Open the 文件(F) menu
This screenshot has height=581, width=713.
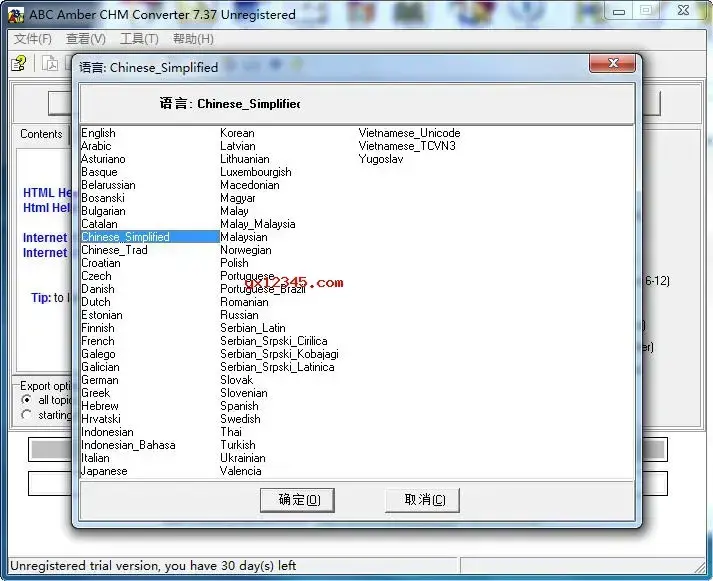(33, 39)
